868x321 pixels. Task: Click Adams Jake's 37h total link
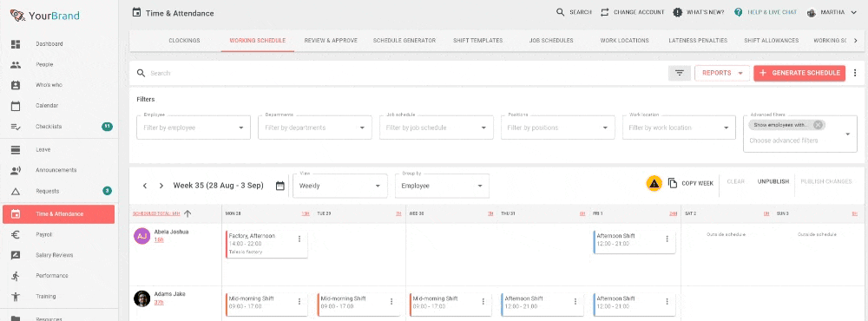point(159,302)
